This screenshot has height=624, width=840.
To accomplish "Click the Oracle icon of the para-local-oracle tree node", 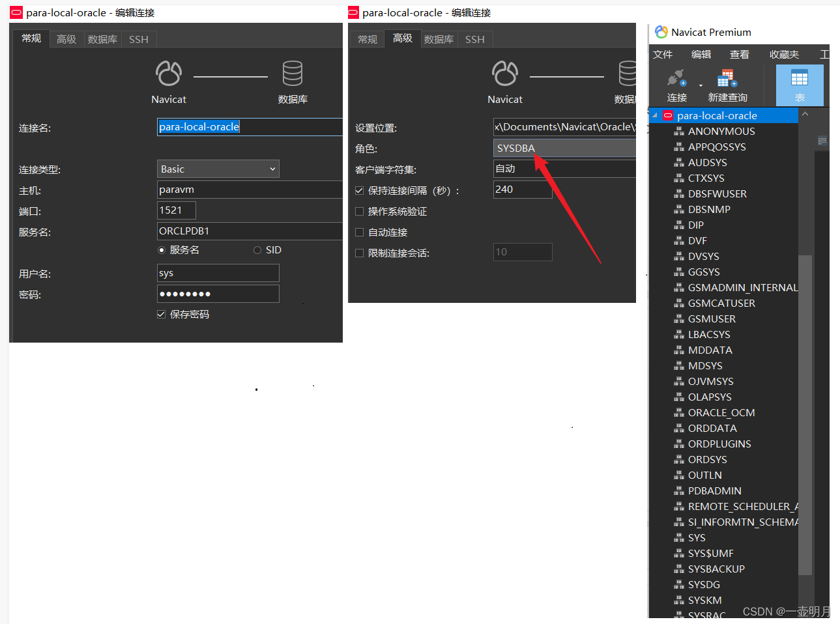I will coord(668,115).
